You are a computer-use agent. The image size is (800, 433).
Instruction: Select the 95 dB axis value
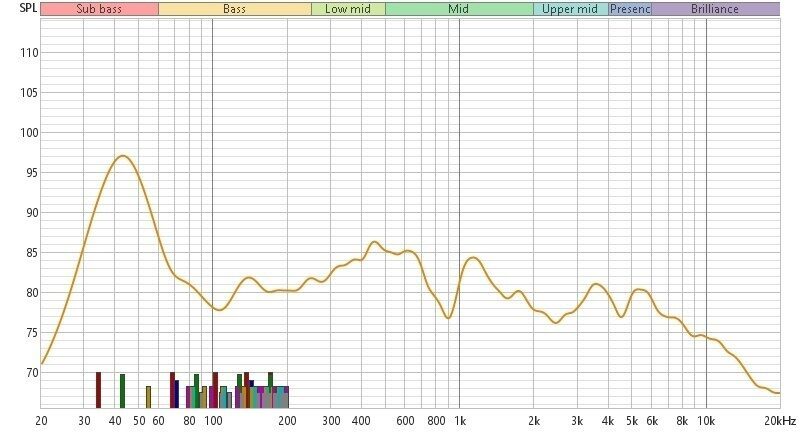(x=32, y=173)
